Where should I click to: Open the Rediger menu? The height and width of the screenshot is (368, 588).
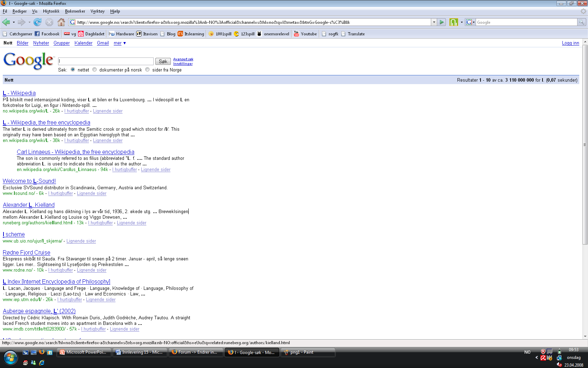[x=20, y=11]
